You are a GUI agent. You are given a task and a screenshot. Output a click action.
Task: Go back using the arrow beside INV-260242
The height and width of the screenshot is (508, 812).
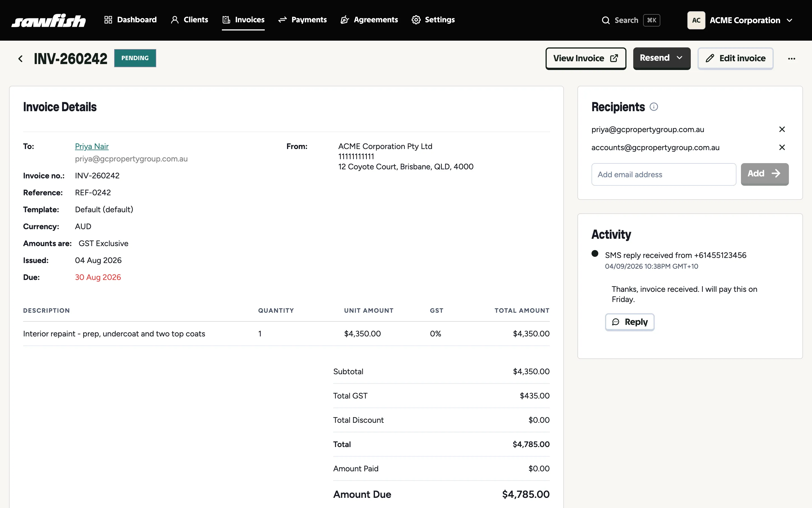point(21,59)
